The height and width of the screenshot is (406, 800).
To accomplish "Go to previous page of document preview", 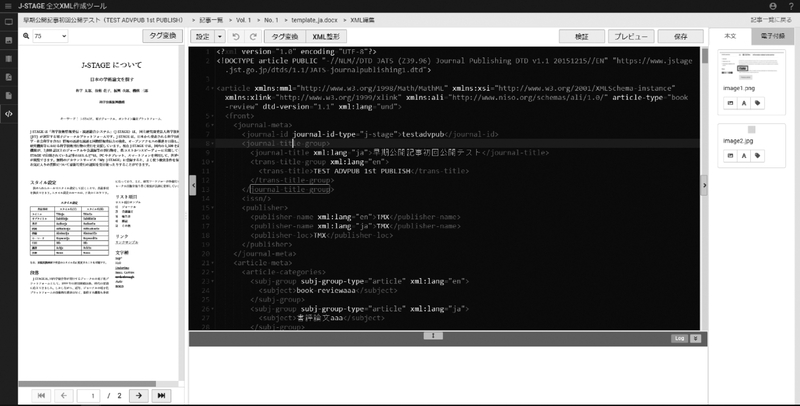I will [64, 395].
